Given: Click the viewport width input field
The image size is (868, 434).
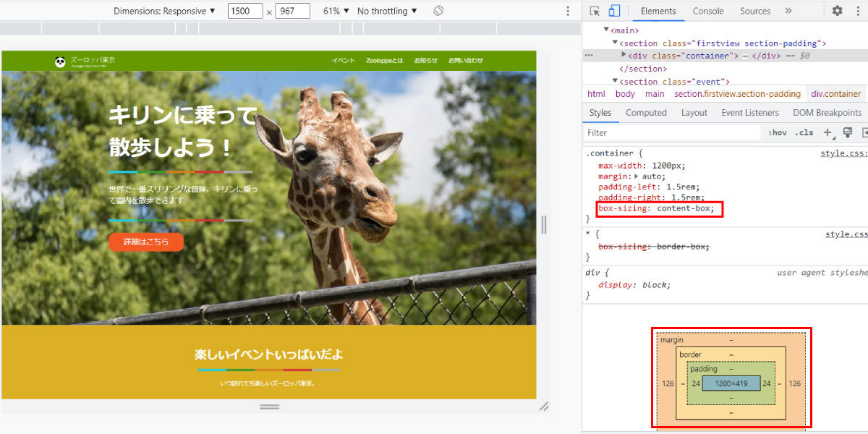Looking at the screenshot, I should pyautogui.click(x=245, y=11).
